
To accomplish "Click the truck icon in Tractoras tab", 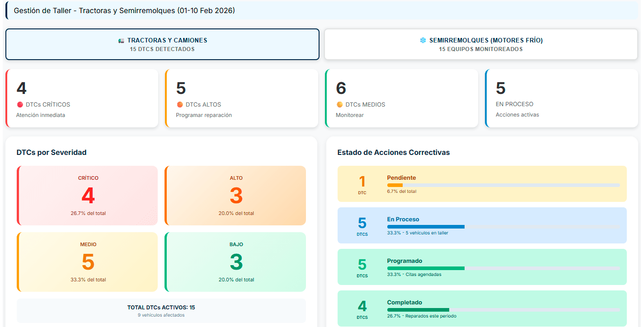I will pos(121,41).
